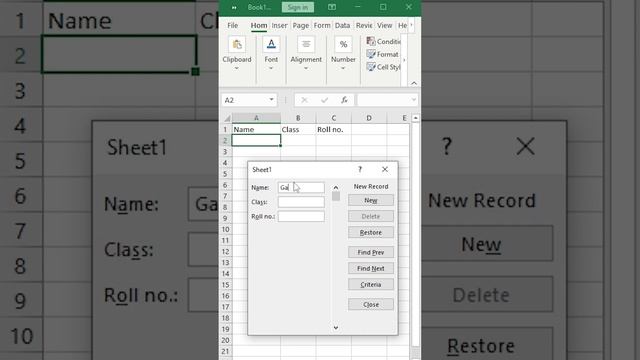Click cell A1 containing 'Name'
The image size is (640, 360).
click(x=256, y=129)
